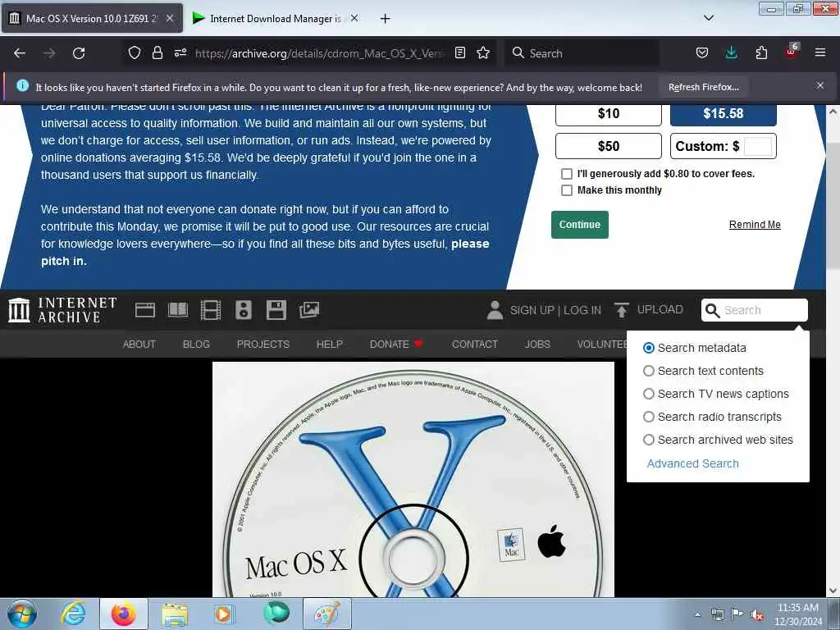Select "Search text contents" radio option

(x=649, y=371)
